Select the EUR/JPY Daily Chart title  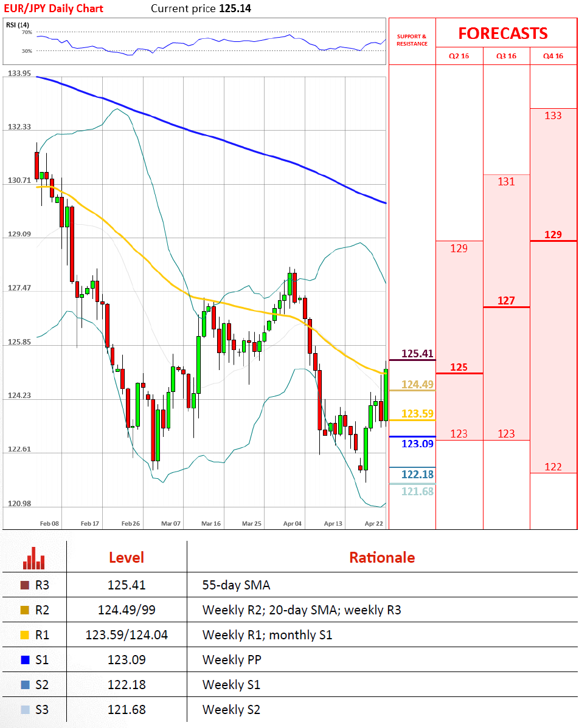pos(54,9)
